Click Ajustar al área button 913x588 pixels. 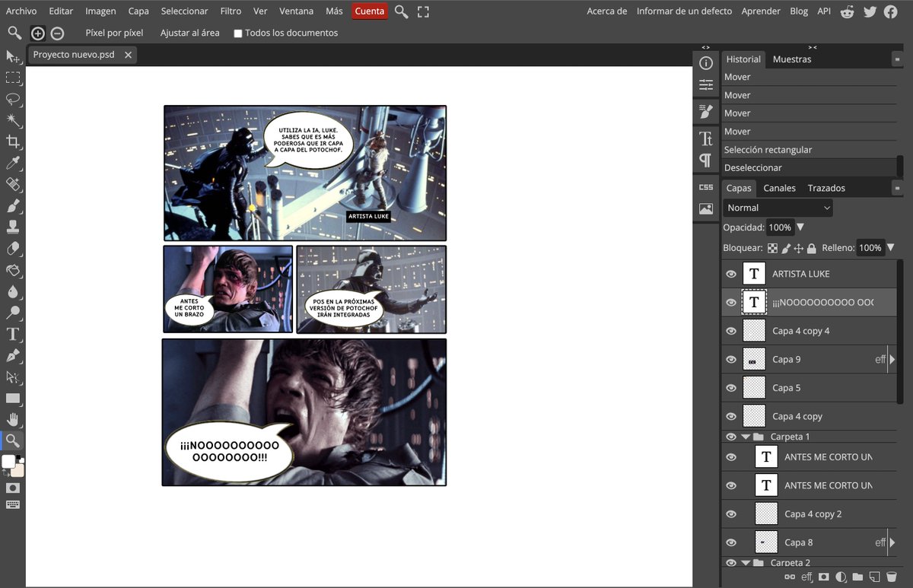coord(189,33)
